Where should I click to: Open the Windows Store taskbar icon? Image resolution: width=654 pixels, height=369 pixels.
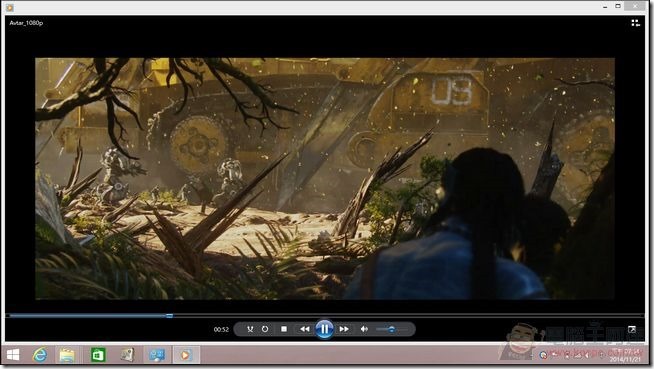tap(98, 355)
